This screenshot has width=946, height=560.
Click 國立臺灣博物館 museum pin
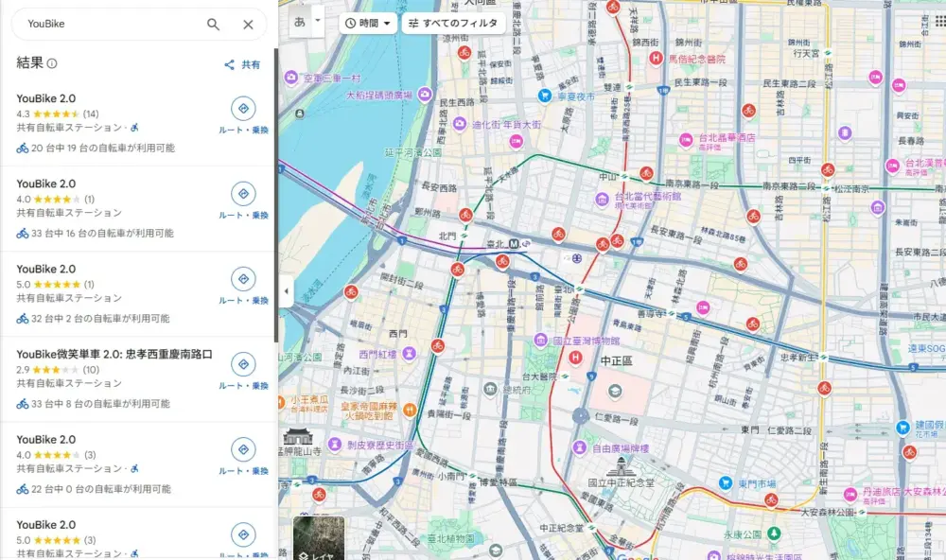point(540,341)
